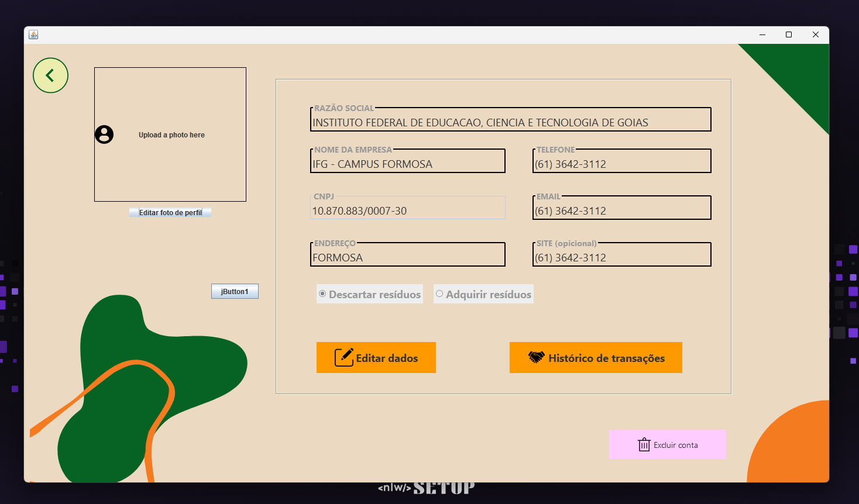Viewport: 859px width, 504px height.
Task: Click the SITE (opcional) field
Action: [x=621, y=257]
